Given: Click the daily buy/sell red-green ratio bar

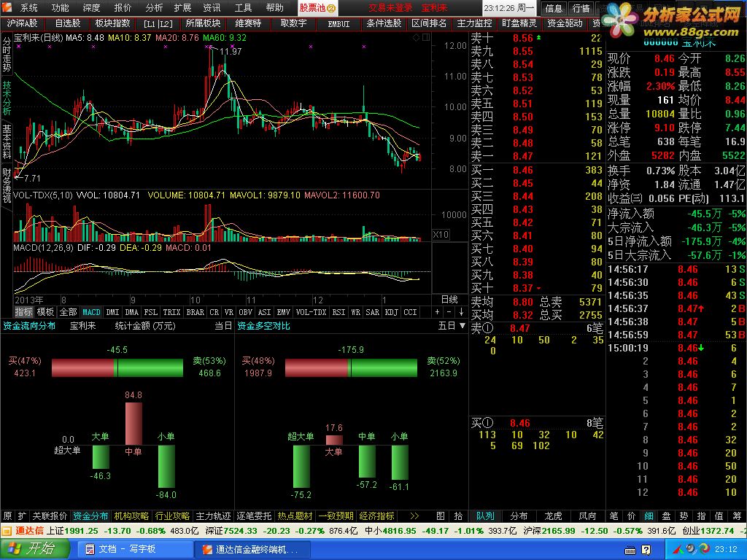Looking at the screenshot, I should tap(117, 367).
